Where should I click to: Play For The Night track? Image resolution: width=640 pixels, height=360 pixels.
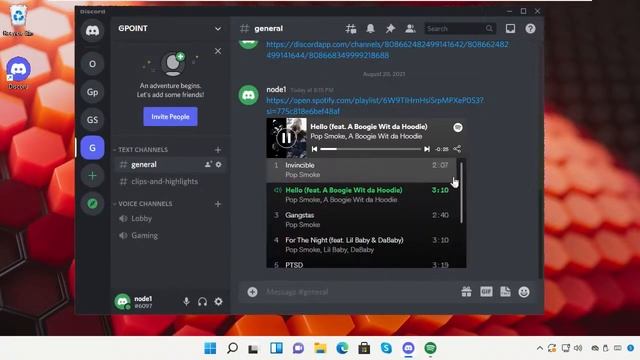click(x=362, y=244)
